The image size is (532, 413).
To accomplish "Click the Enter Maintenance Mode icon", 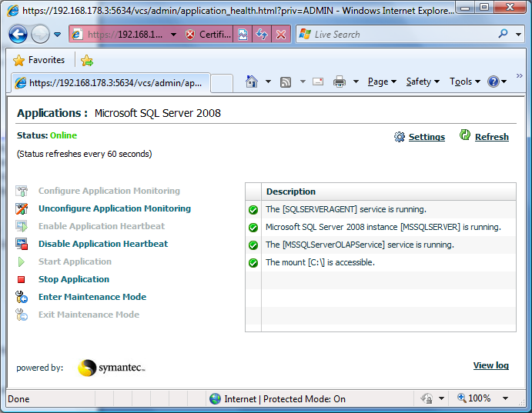I will point(22,297).
